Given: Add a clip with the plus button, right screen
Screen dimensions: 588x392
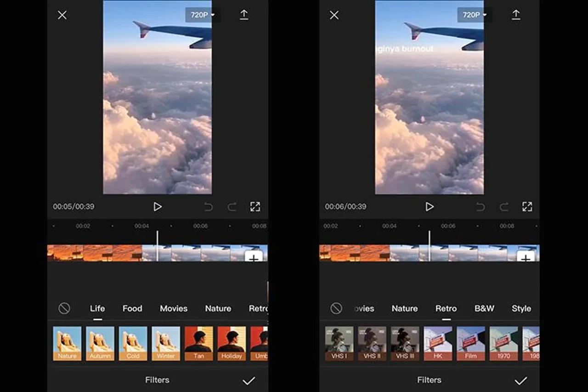Looking at the screenshot, I should (x=526, y=256).
